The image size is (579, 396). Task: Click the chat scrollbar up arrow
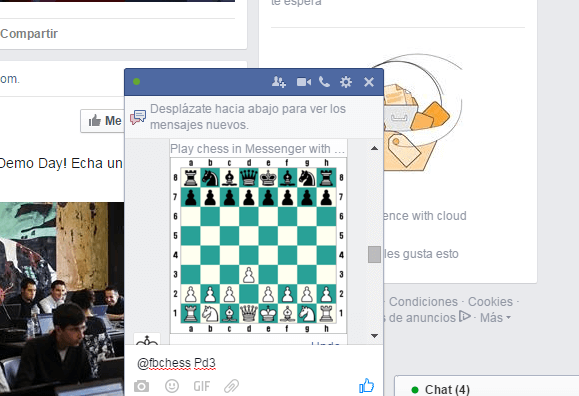pyautogui.click(x=374, y=148)
